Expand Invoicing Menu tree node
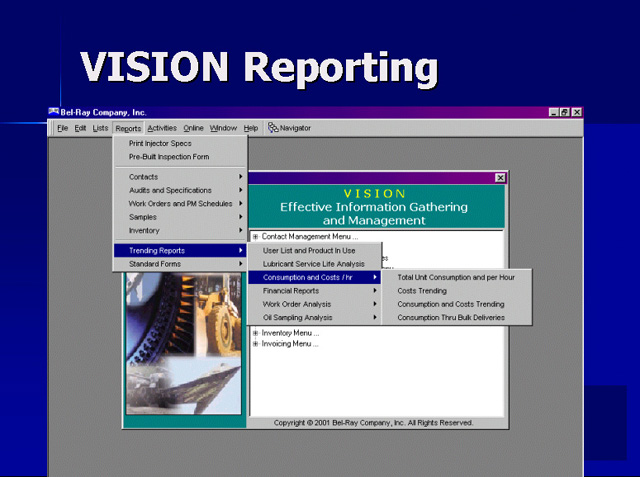This screenshot has width=640, height=477. click(256, 344)
